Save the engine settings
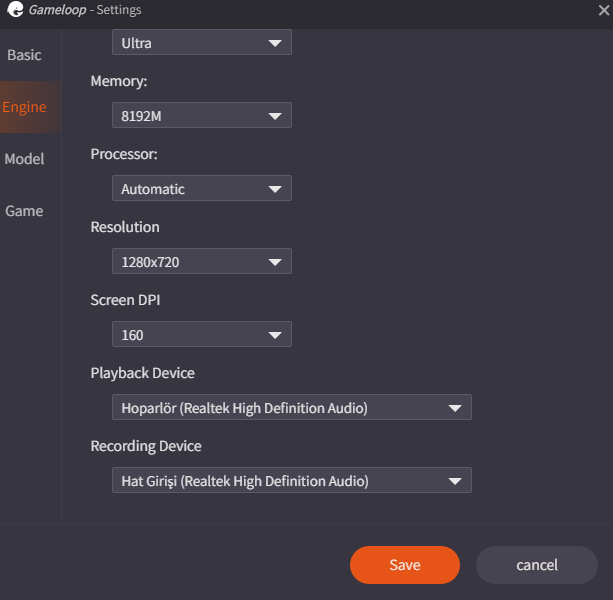The height and width of the screenshot is (600, 613). [x=404, y=565]
